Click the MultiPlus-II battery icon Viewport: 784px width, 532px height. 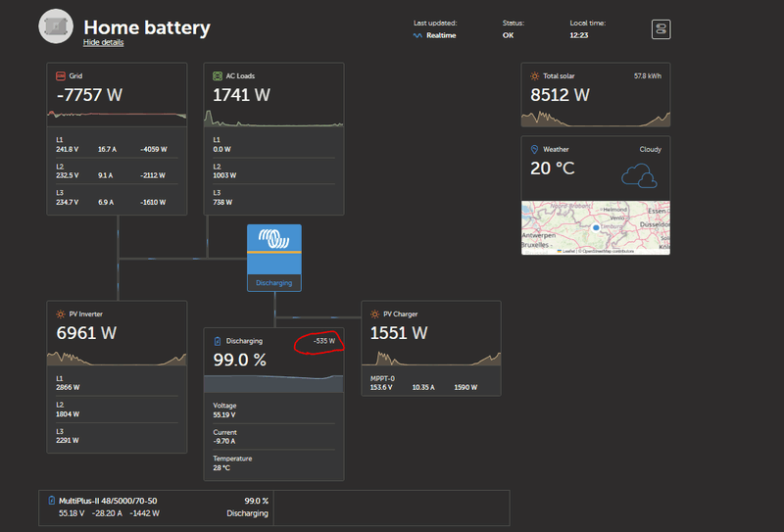pos(52,501)
